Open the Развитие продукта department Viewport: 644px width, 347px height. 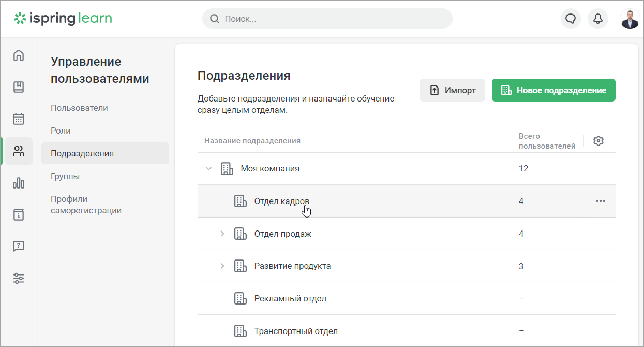(292, 266)
